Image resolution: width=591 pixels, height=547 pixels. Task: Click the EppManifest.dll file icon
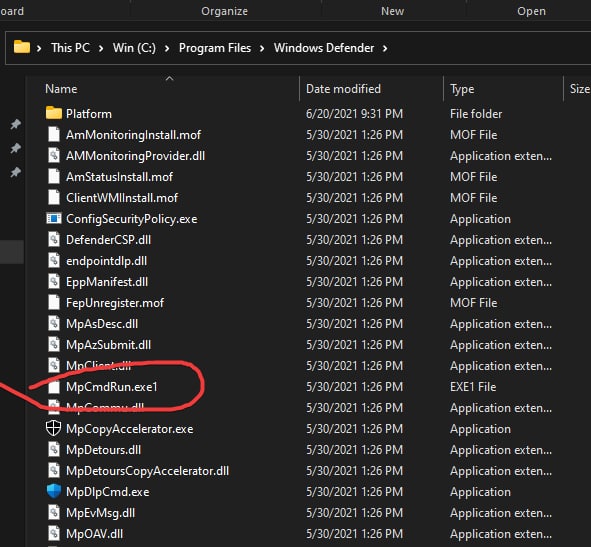pos(54,282)
